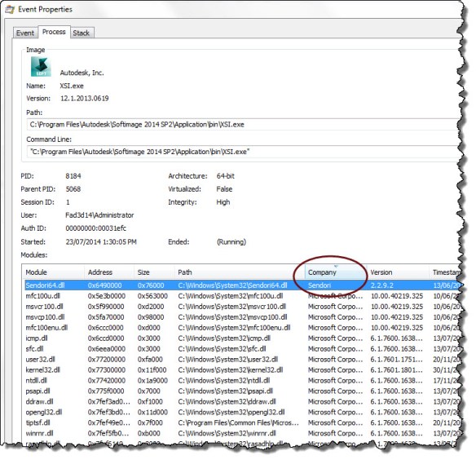Sort modules by Module column header
The width and height of the screenshot is (476, 460).
[x=54, y=272]
